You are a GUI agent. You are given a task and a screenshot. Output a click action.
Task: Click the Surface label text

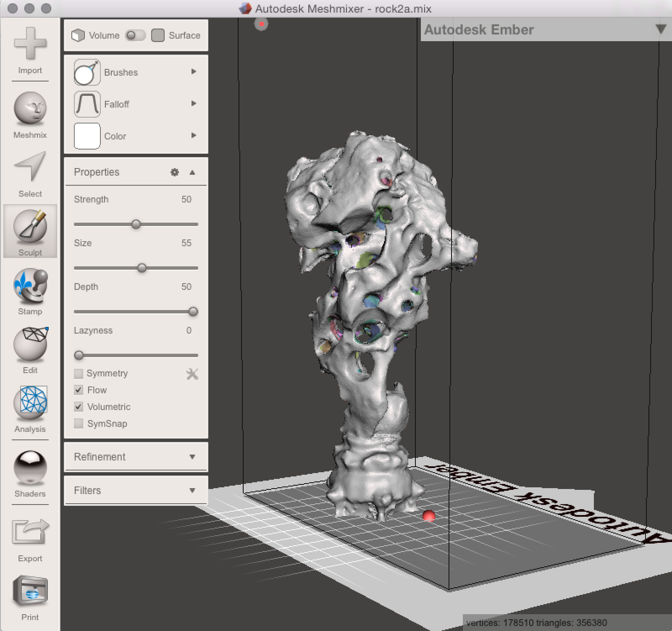pos(184,35)
